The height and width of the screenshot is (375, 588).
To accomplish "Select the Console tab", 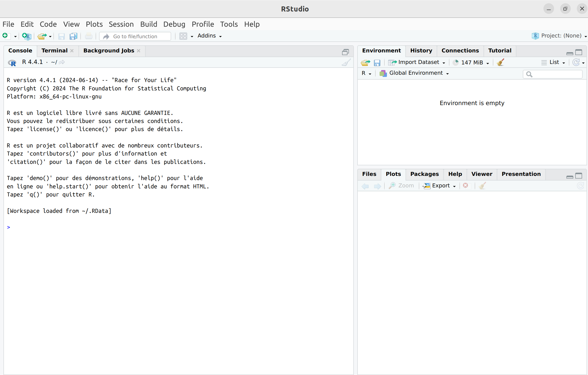I will tap(20, 51).
